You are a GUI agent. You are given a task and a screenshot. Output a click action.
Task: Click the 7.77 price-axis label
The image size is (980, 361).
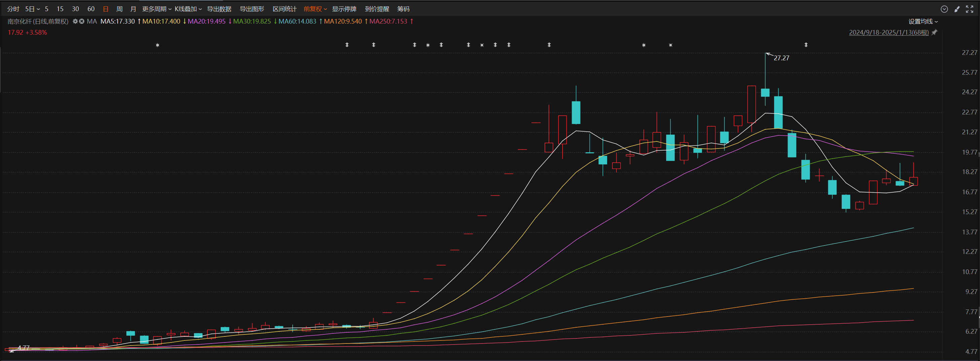click(x=971, y=312)
